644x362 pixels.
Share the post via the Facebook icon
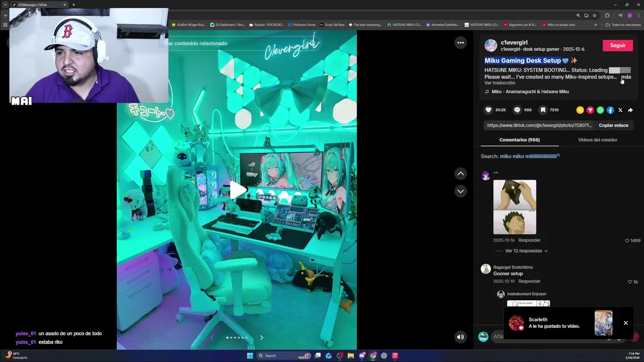[x=610, y=110]
